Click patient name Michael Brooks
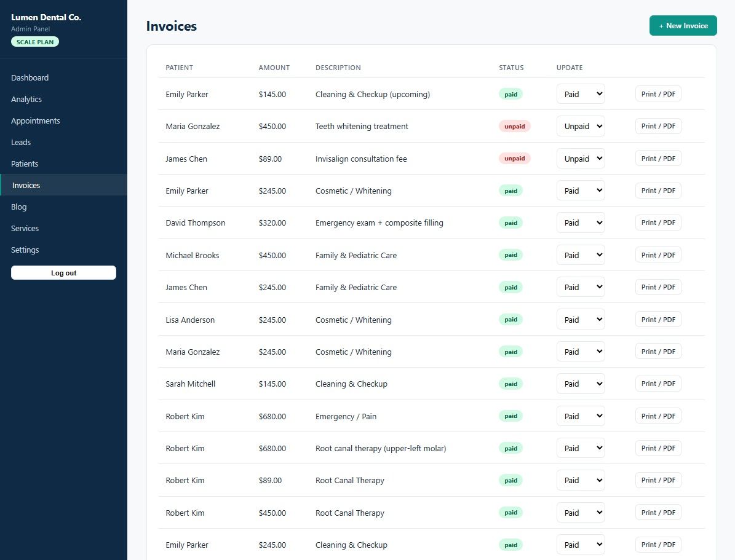This screenshot has height=560, width=735. 192,255
